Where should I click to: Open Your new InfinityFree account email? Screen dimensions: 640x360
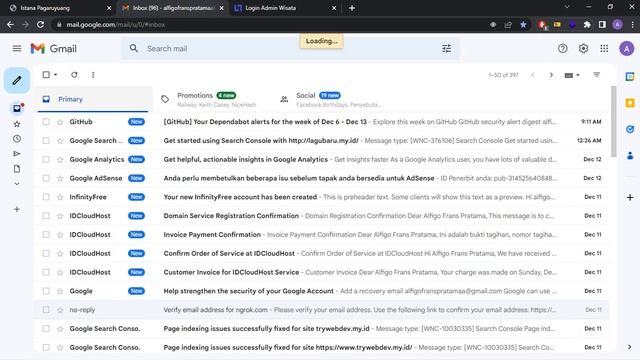321,197
